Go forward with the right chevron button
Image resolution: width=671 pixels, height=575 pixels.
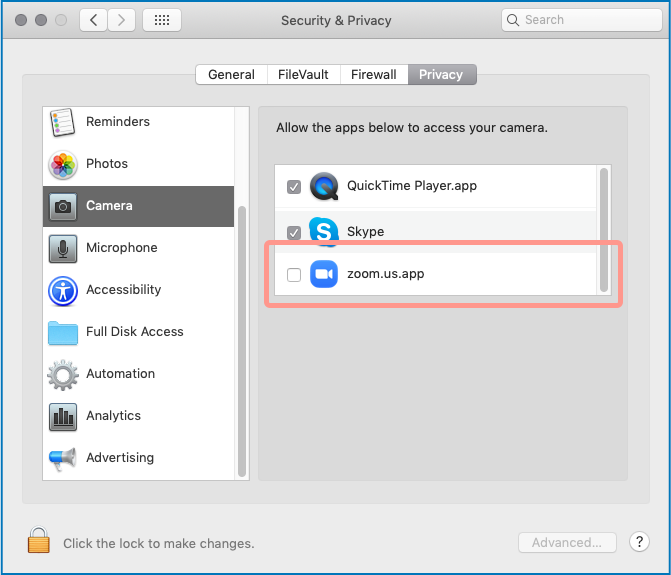[x=121, y=20]
